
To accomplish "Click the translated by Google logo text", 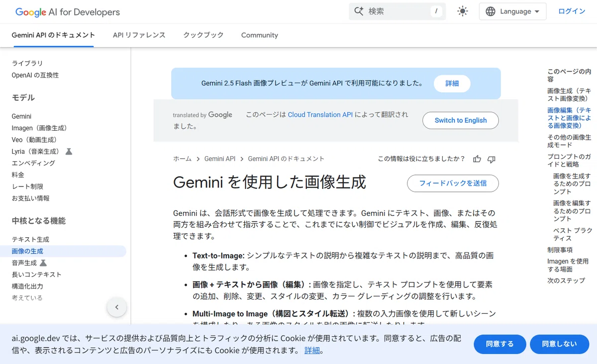I will (202, 115).
